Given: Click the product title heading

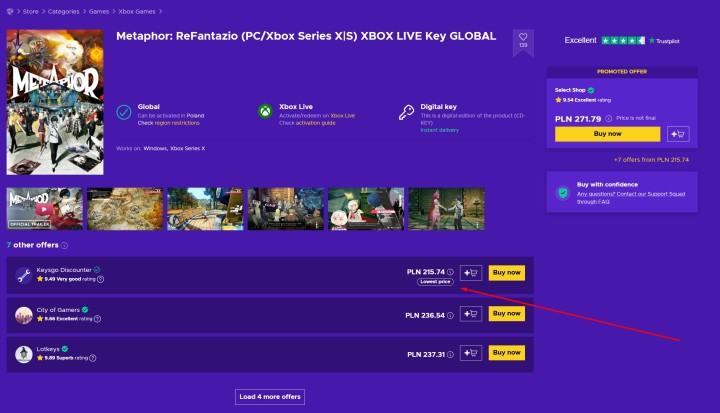Looking at the screenshot, I should point(306,36).
